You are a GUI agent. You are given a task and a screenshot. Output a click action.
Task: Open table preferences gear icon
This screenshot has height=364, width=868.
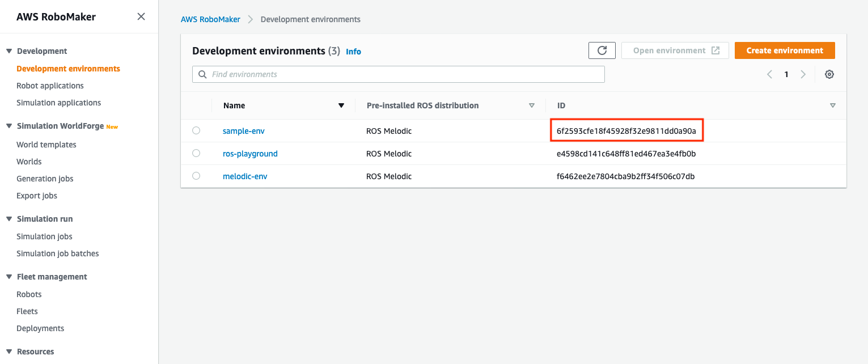(829, 74)
